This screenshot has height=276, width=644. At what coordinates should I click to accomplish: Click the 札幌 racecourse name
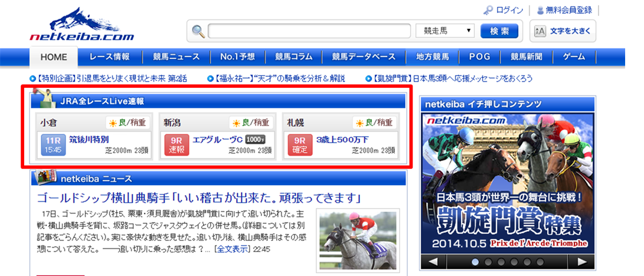click(x=296, y=123)
